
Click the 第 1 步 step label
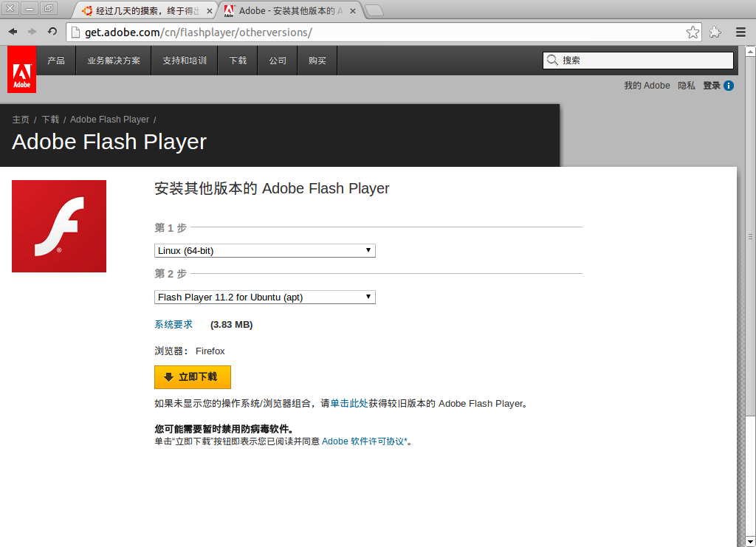[171, 227]
